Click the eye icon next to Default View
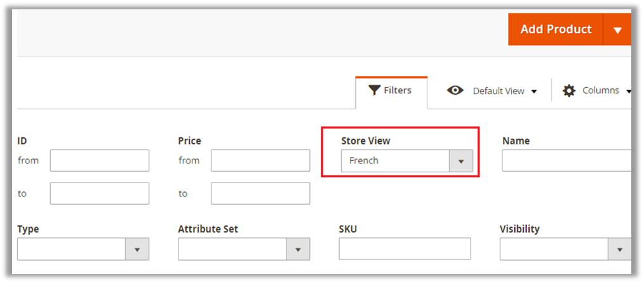The height and width of the screenshot is (283, 644). (455, 90)
